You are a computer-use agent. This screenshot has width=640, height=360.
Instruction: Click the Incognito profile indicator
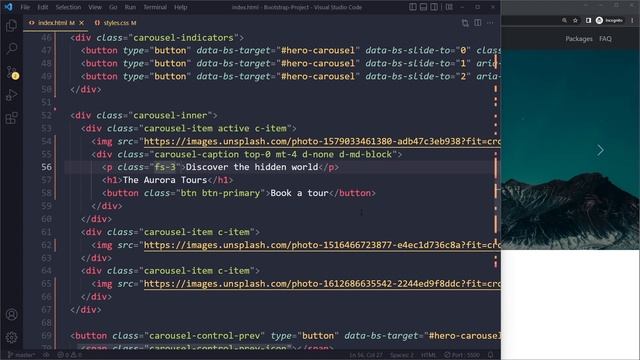[609, 20]
